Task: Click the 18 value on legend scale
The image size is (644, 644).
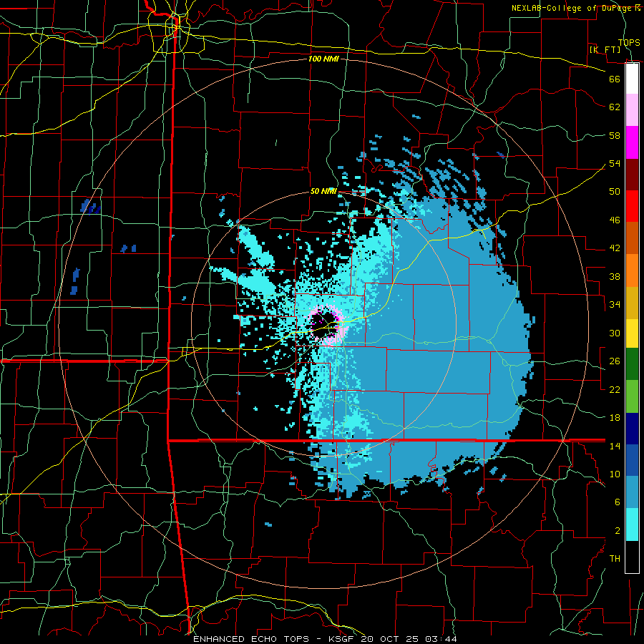Action: pos(615,418)
